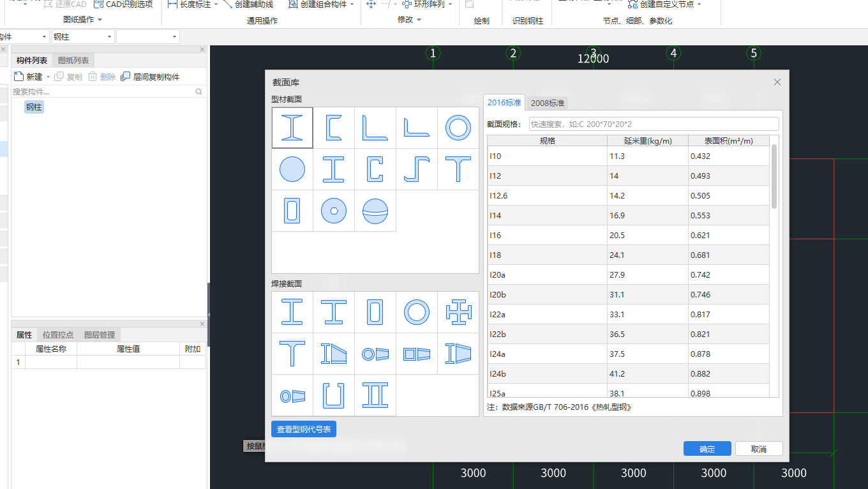Select the round tube profile section

pyautogui.click(x=458, y=128)
